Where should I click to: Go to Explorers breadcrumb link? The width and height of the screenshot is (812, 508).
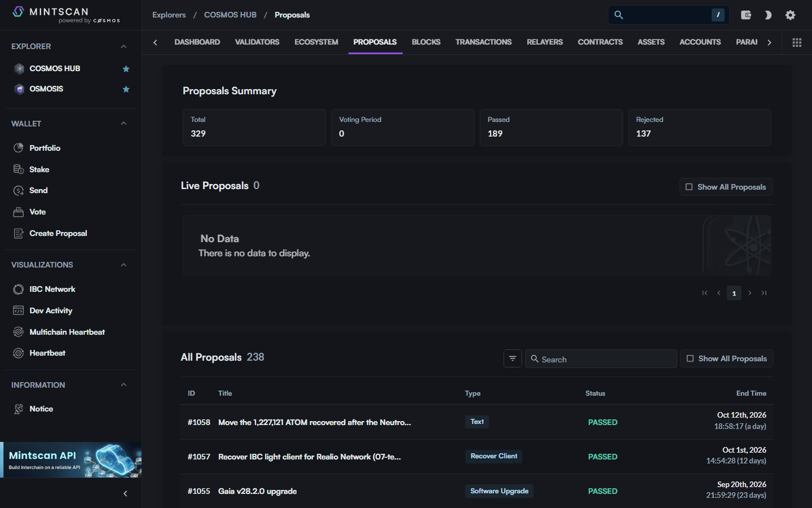click(169, 15)
